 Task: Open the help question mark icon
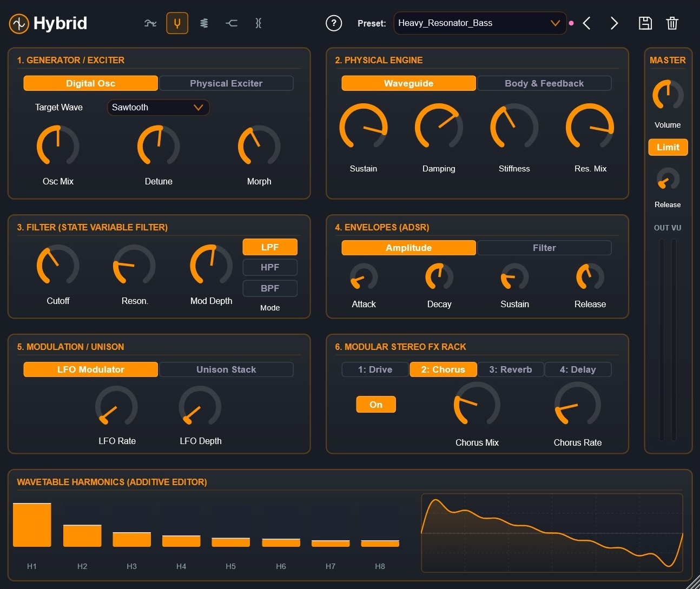click(x=334, y=23)
